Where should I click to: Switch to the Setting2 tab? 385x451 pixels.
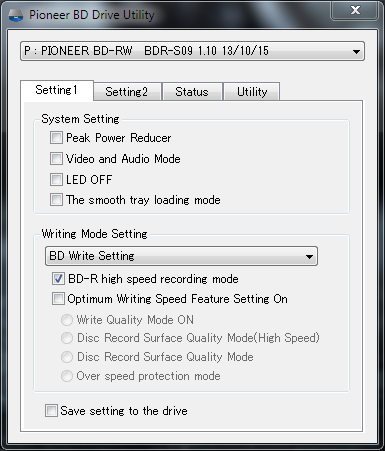pyautogui.click(x=127, y=91)
